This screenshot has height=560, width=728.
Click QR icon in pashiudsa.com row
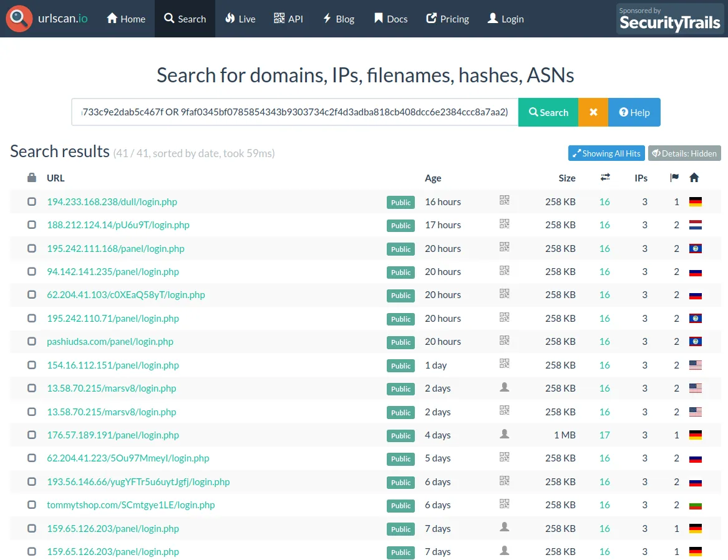tap(504, 340)
